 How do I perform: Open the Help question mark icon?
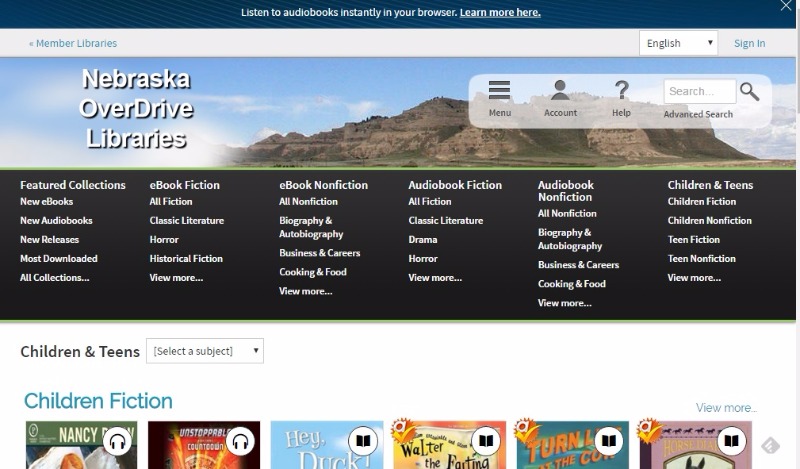pos(621,90)
